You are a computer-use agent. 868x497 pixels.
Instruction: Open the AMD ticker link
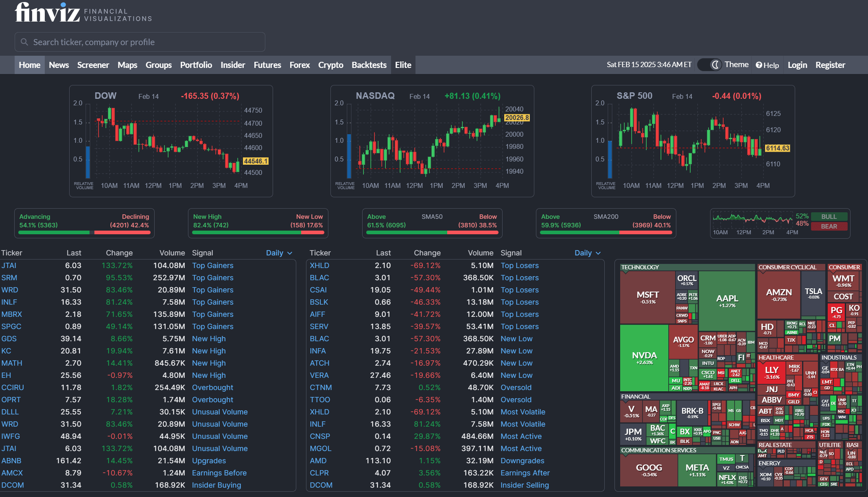[318, 461]
